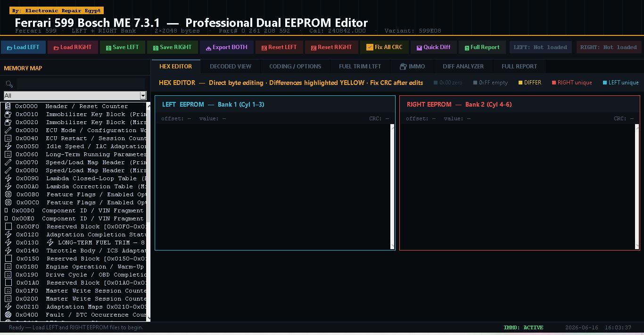Click the small icon beside 0x00D0 Component ID
The height and width of the screenshot is (335, 644).
[x=6, y=210]
